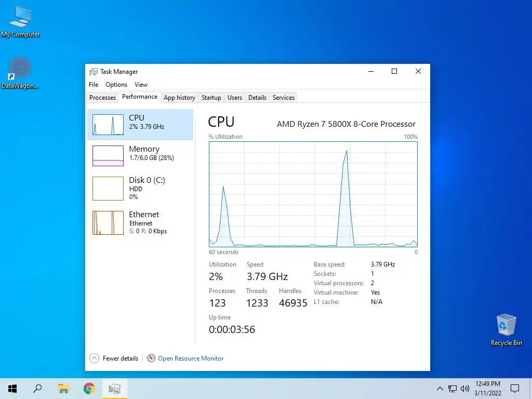532x399 pixels.
Task: Click the Virtual processors label
Action: (339, 283)
